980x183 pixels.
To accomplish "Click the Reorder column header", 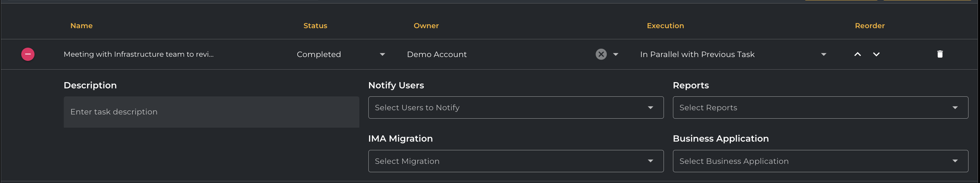I will point(869,26).
